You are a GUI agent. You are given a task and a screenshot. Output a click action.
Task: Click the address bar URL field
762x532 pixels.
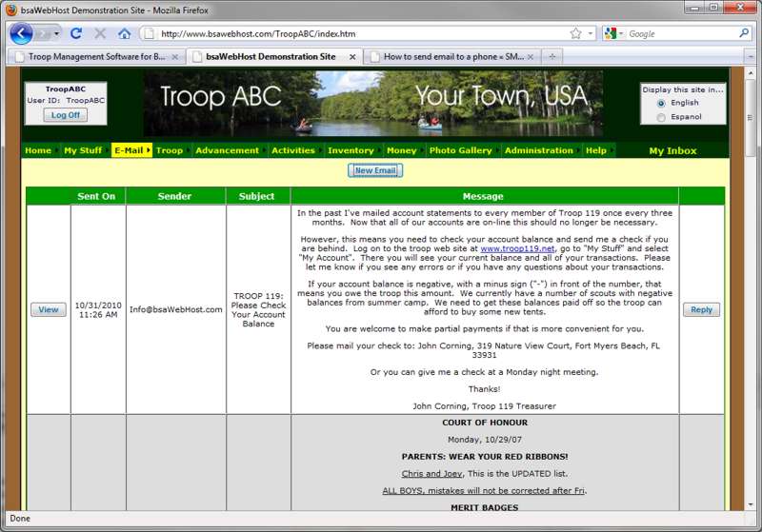(360, 33)
